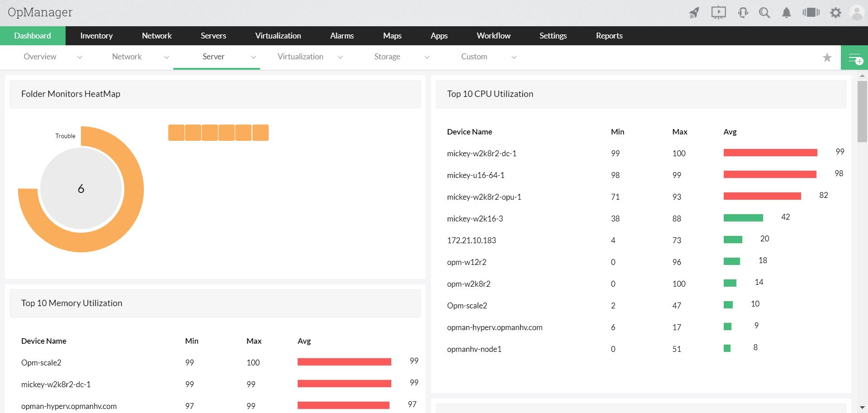This screenshot has width=868, height=413.
Task: Open opm-w12r2 device link
Action: point(467,262)
